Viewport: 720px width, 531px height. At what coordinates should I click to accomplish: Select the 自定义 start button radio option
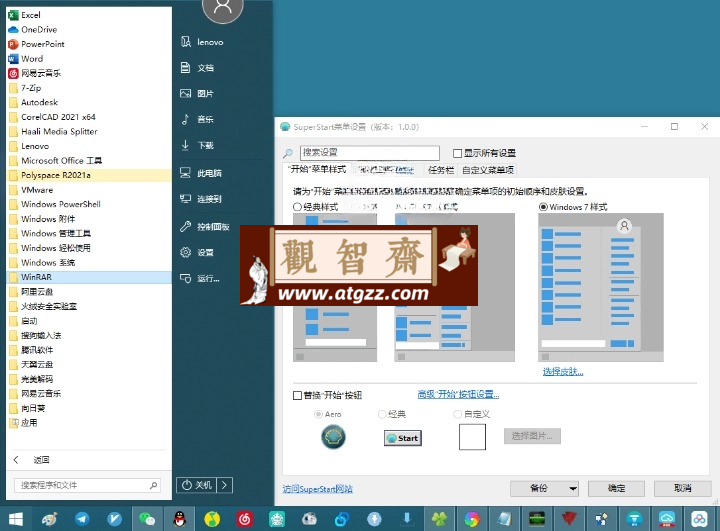(x=457, y=414)
